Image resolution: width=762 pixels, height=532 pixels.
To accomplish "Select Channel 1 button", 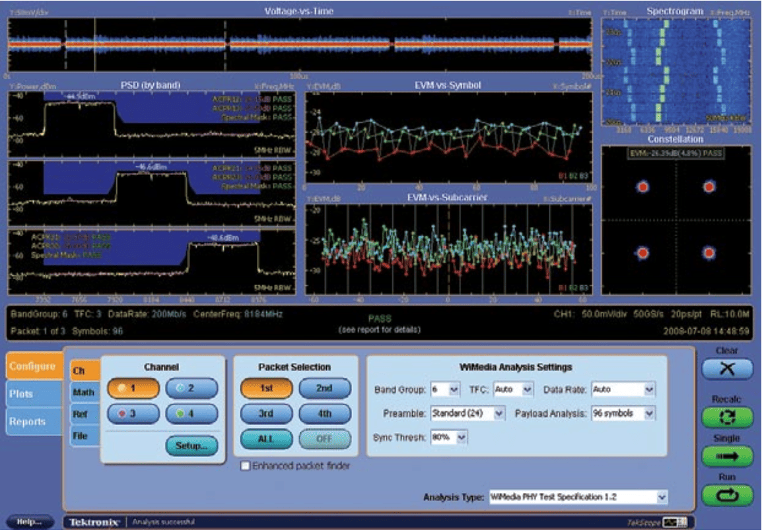I will point(133,388).
